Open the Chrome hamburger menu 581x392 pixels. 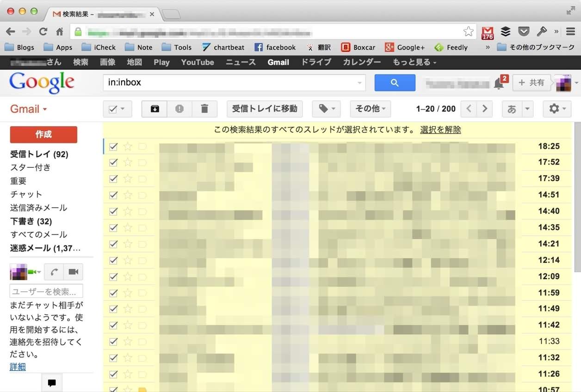point(571,31)
